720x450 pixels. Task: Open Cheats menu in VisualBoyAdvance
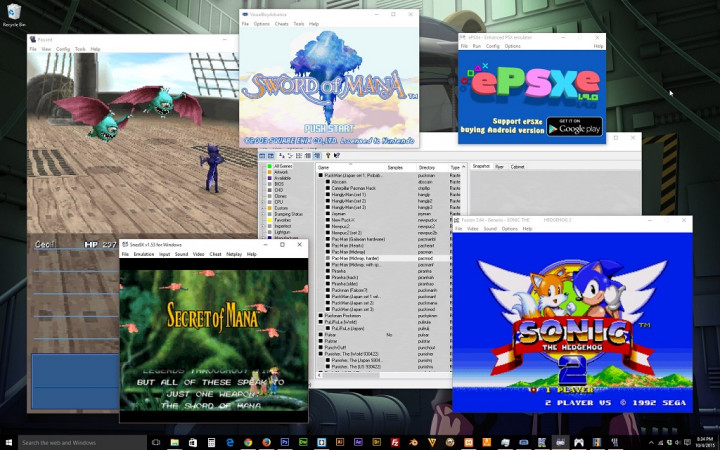coord(281,24)
